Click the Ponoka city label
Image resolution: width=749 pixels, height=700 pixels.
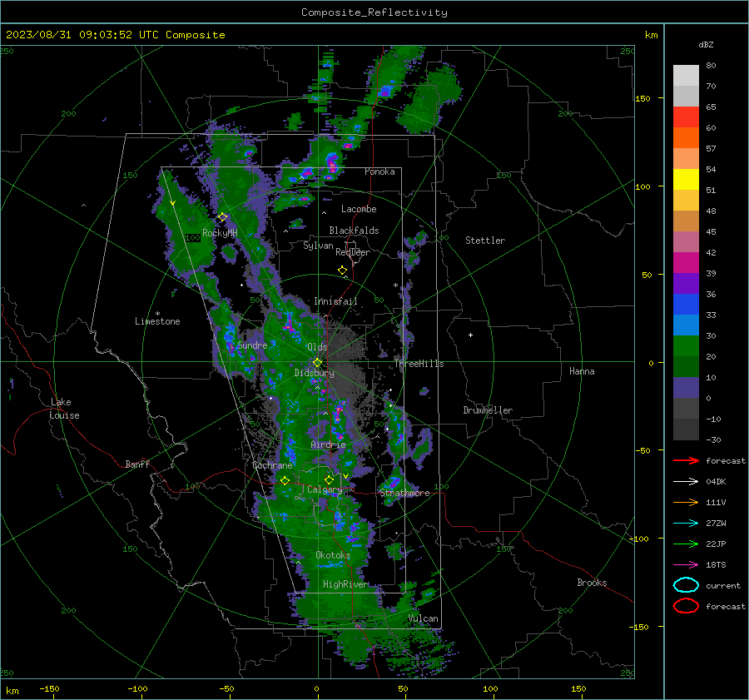click(379, 171)
